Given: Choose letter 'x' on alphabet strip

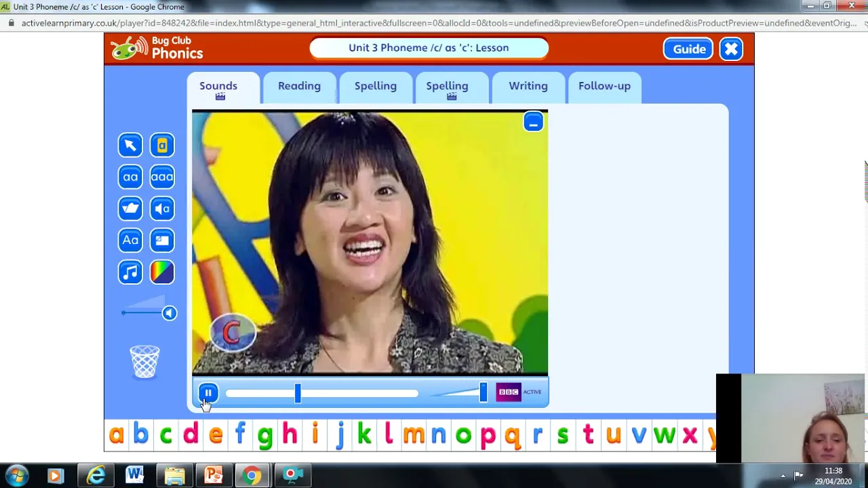Looking at the screenshot, I should (690, 435).
